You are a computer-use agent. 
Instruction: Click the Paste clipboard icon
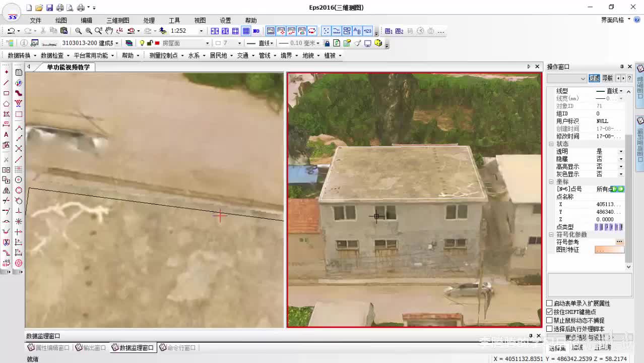[x=64, y=31]
